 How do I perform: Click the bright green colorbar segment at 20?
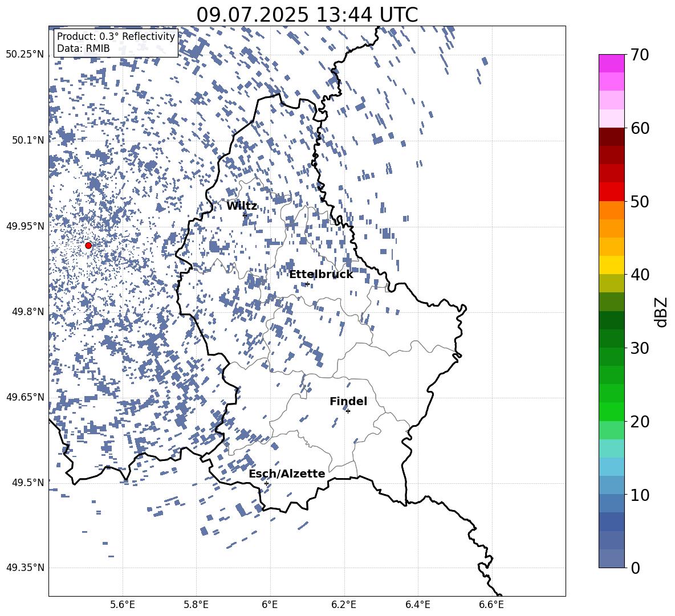point(611,411)
